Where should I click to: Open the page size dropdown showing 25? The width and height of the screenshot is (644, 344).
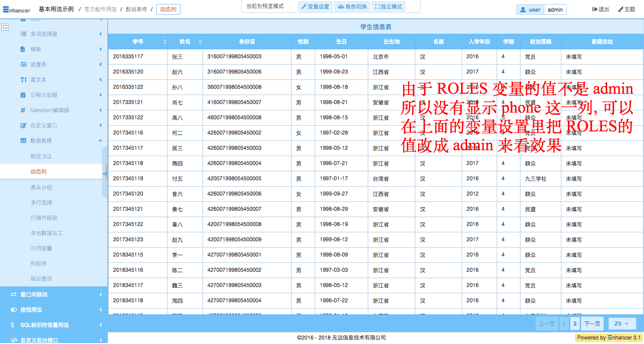coord(622,323)
